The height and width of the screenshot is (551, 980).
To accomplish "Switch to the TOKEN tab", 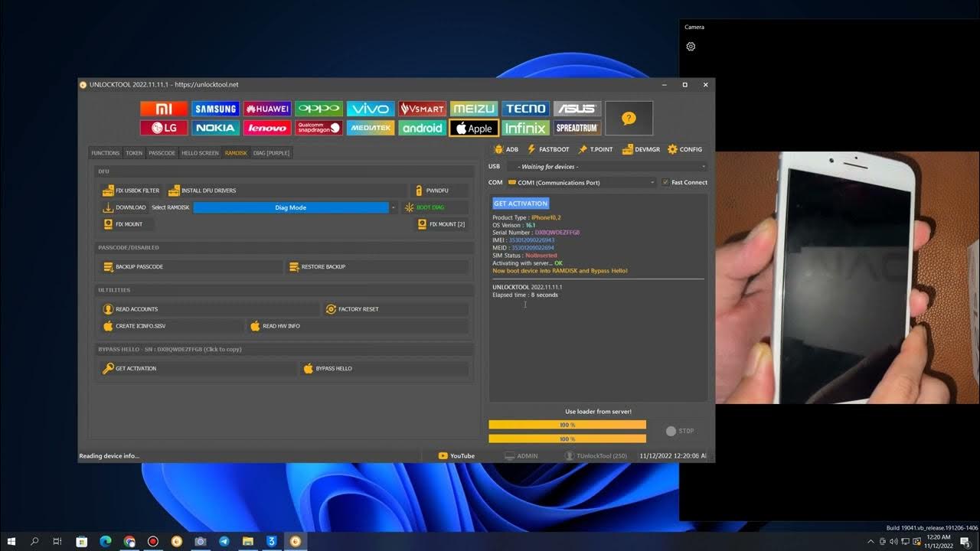I will [134, 153].
